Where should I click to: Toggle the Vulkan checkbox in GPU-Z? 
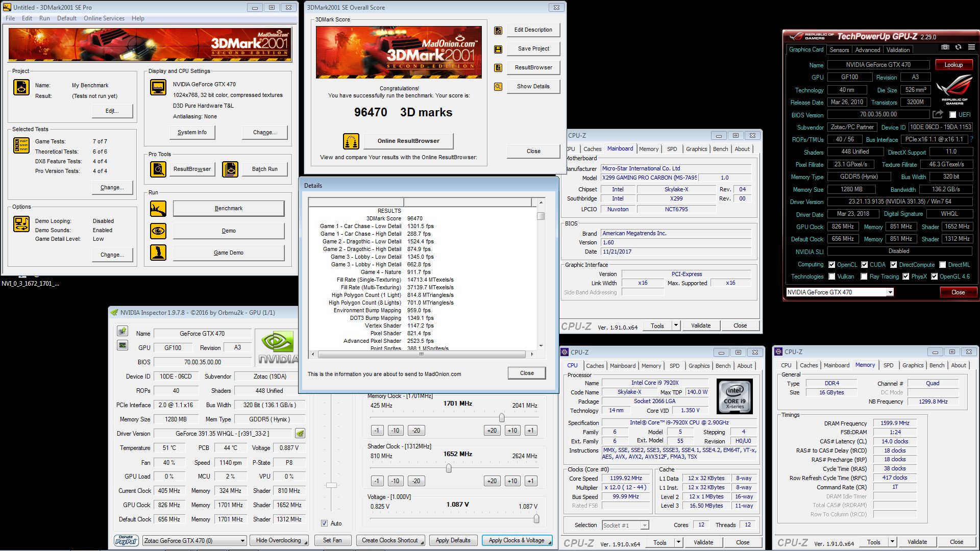[832, 277]
